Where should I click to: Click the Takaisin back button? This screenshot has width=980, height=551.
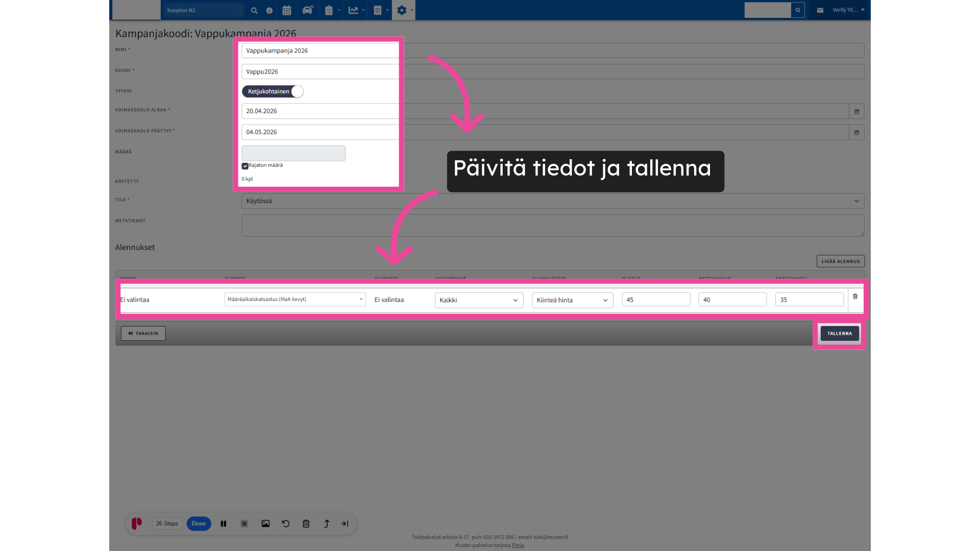143,334
